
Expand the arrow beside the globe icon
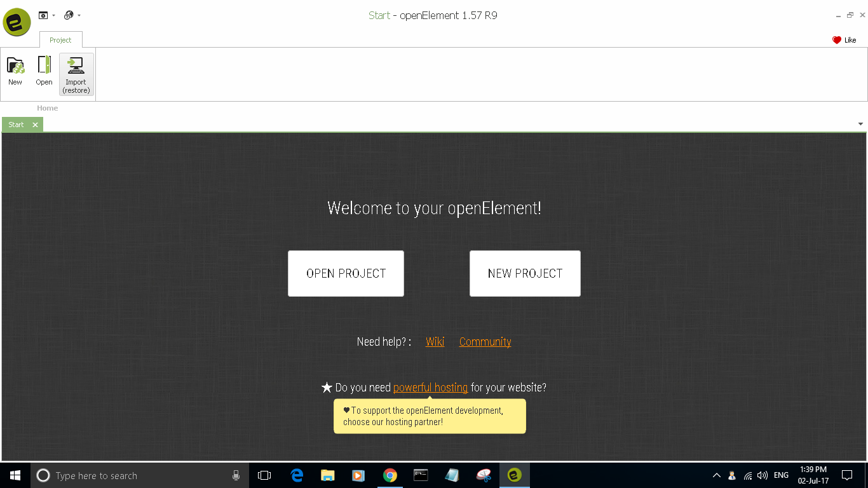point(79,15)
